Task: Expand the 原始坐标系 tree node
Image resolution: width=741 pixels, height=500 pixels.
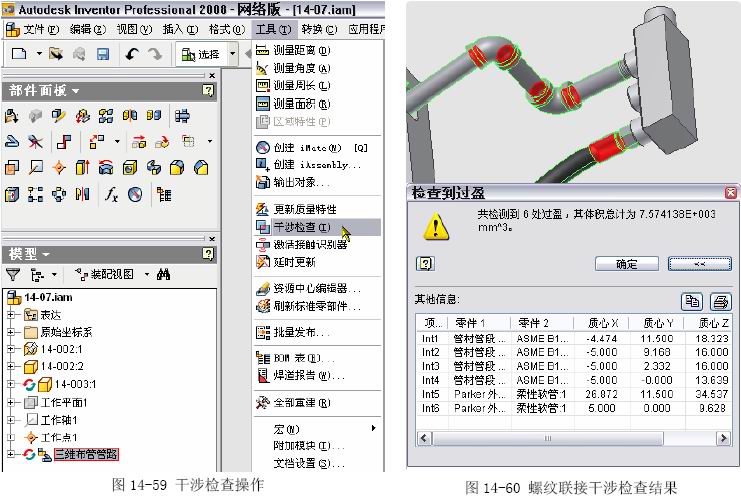Action: coord(10,332)
